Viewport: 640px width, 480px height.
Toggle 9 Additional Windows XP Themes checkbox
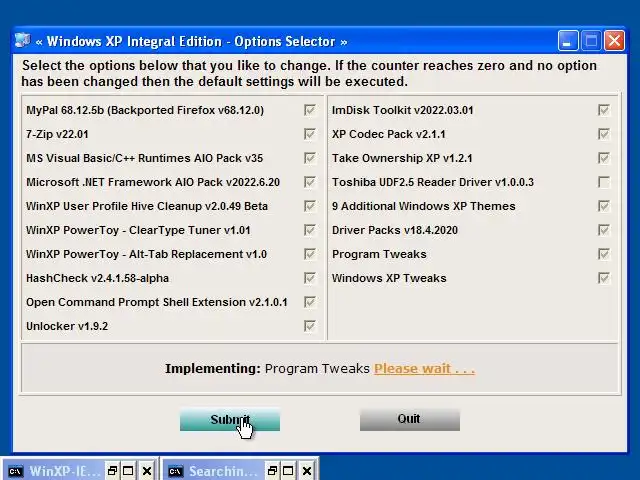(x=604, y=206)
